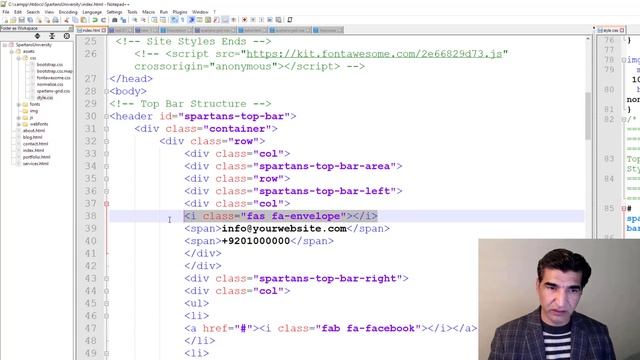Open the Plugins menu

180,12
